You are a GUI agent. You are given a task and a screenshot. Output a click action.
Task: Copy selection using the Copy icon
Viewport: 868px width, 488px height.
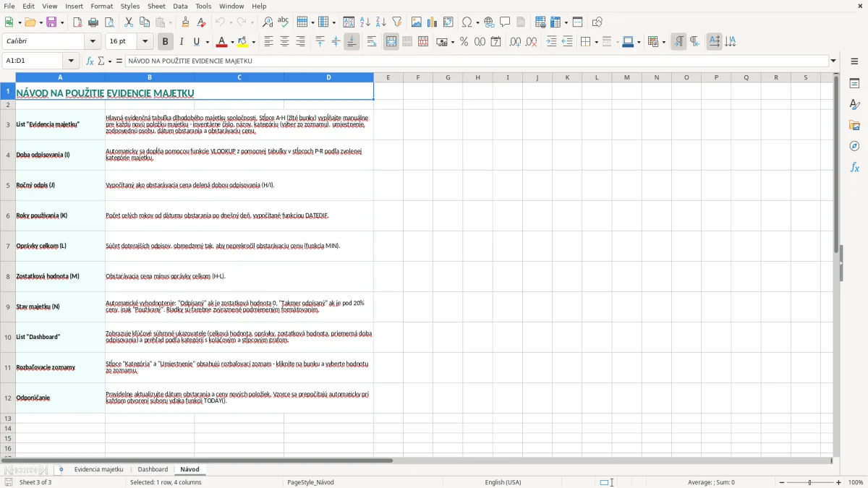tap(145, 22)
